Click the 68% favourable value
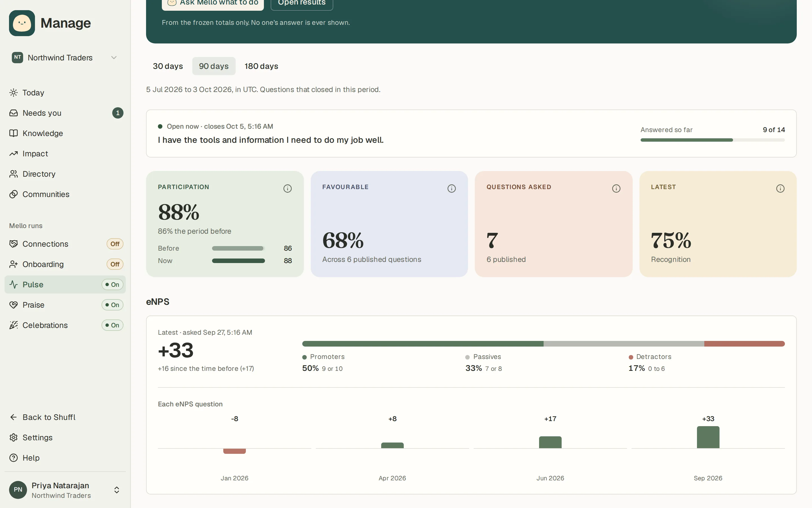812x508 pixels. pos(343,240)
